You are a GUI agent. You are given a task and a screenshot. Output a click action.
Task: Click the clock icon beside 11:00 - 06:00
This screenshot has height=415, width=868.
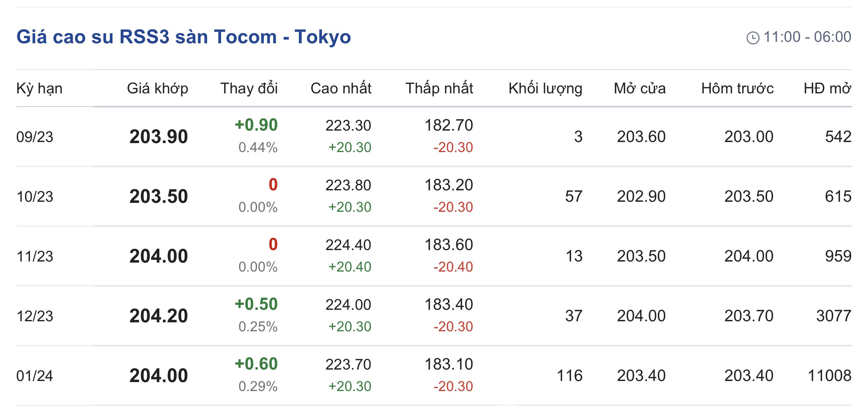click(752, 38)
